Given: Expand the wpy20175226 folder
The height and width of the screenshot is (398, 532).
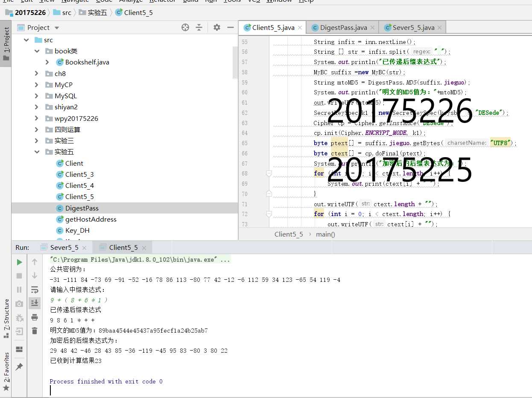Looking at the screenshot, I should coord(37,118).
